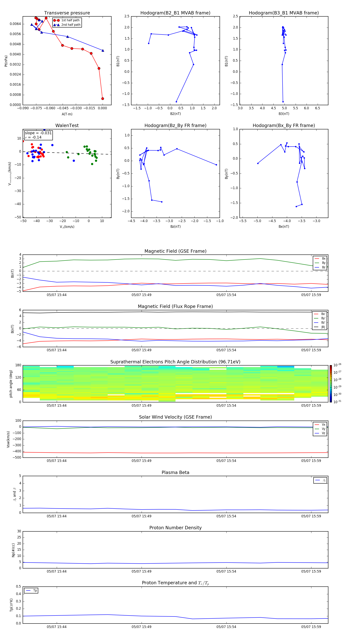Select the "Bz'" flux rope legend entry

point(320,323)
